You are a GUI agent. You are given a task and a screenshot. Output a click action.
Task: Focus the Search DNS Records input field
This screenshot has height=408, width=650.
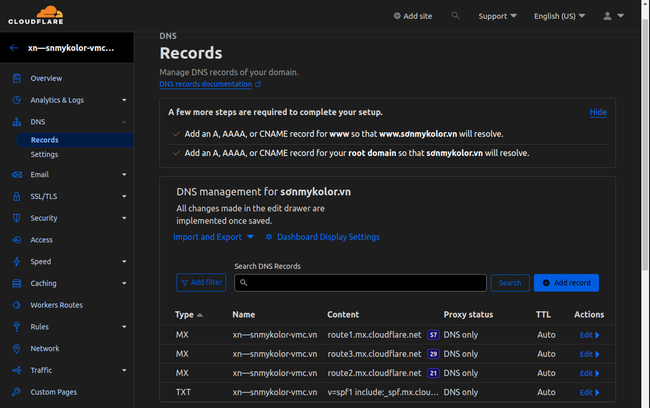[360, 283]
